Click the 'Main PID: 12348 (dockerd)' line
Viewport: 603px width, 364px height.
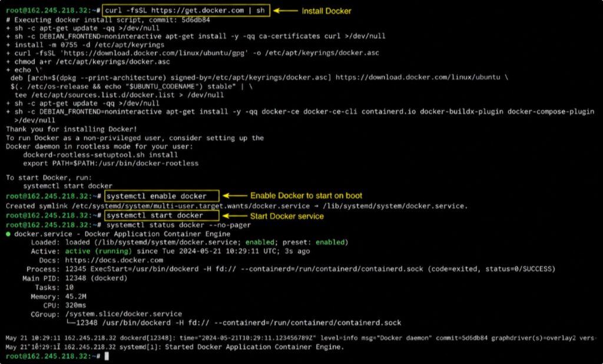[x=75, y=278]
